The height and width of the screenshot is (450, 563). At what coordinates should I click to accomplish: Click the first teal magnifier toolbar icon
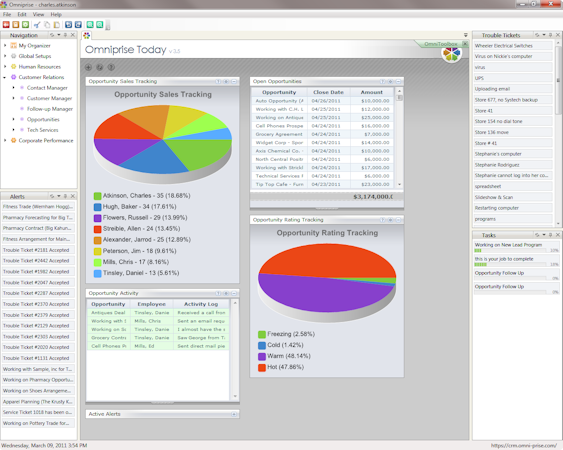[x=90, y=24]
